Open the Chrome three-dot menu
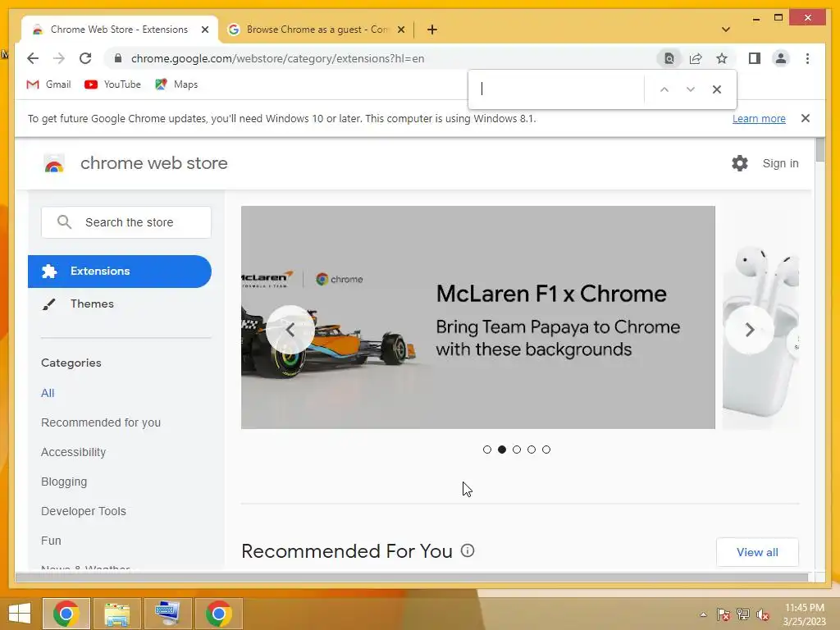 coord(807,58)
